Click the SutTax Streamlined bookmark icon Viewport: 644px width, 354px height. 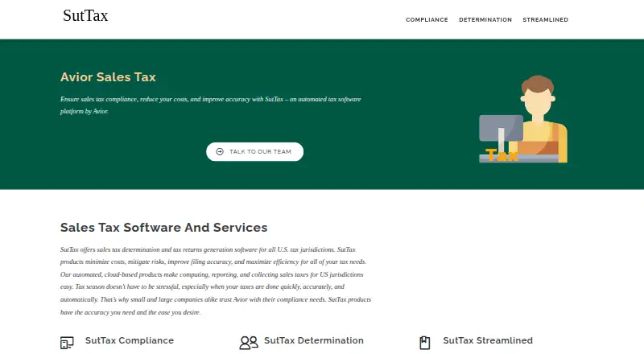point(425,343)
